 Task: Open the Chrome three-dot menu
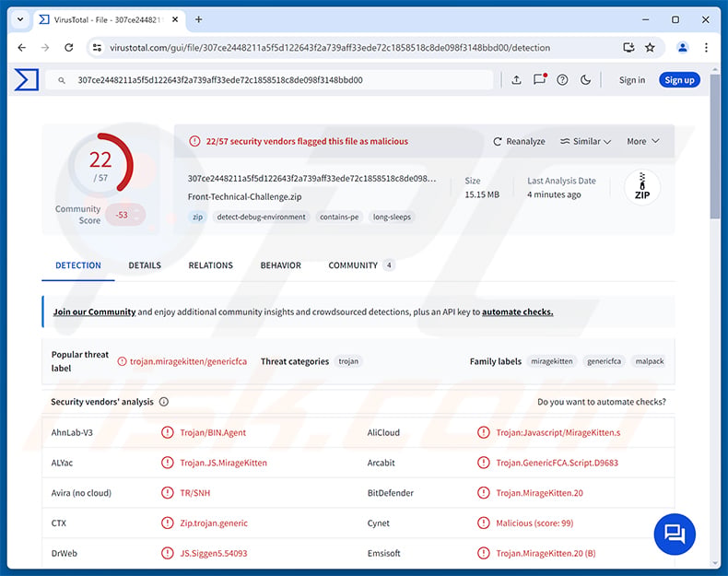(706, 47)
